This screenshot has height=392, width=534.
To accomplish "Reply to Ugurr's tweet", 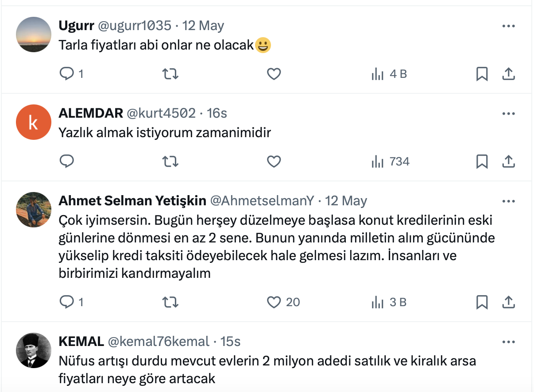I will 66,74.
